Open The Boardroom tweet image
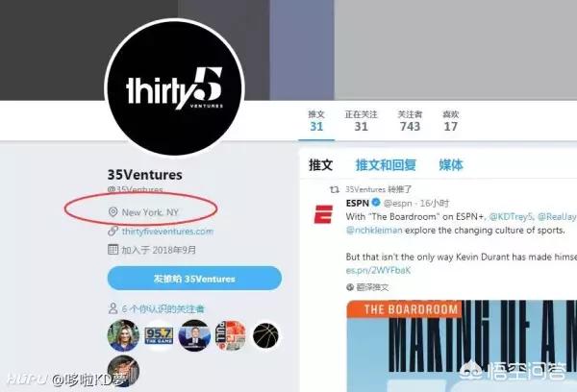 coord(462,346)
